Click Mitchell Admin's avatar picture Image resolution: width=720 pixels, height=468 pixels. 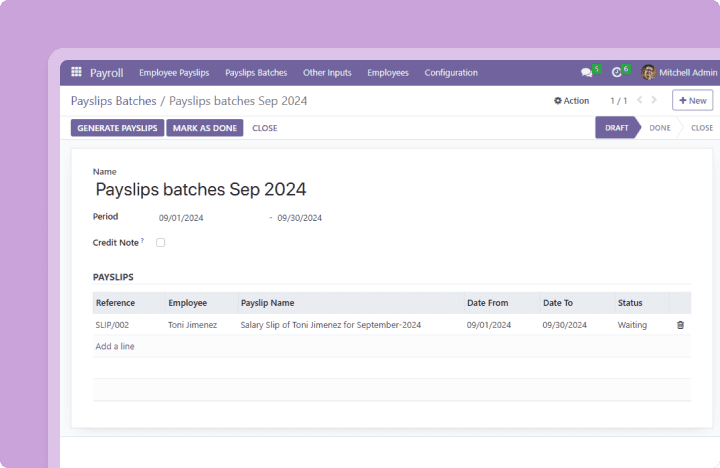pos(649,73)
